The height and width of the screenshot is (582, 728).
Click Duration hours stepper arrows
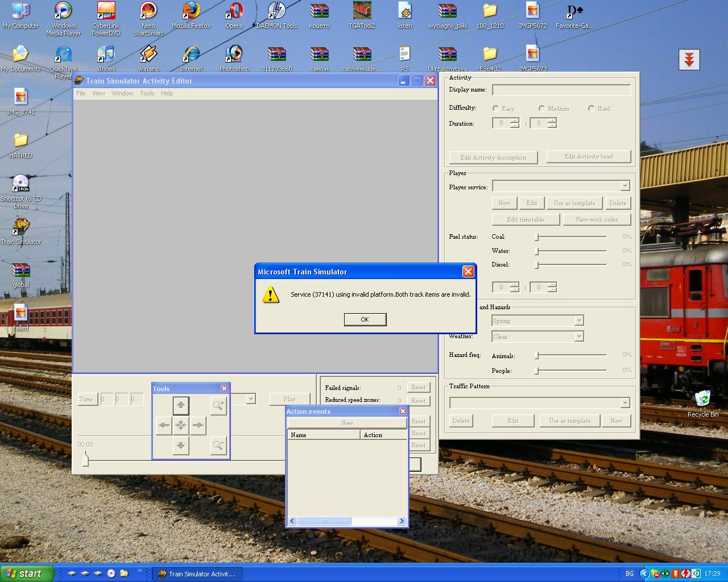[515, 123]
